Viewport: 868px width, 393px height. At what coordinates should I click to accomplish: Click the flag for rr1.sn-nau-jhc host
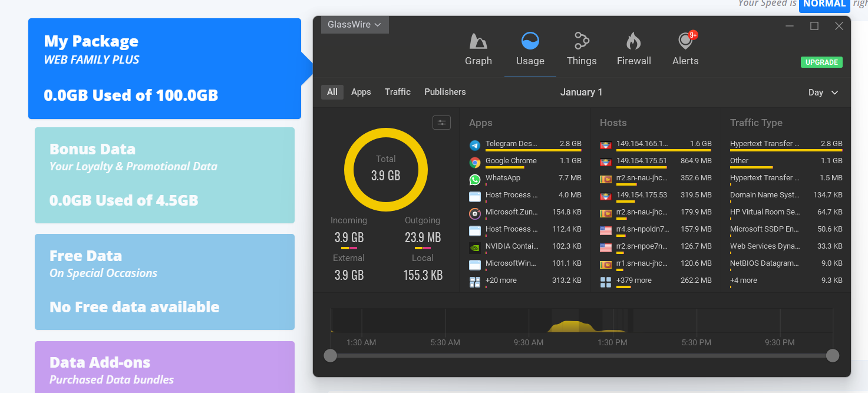pos(606,265)
